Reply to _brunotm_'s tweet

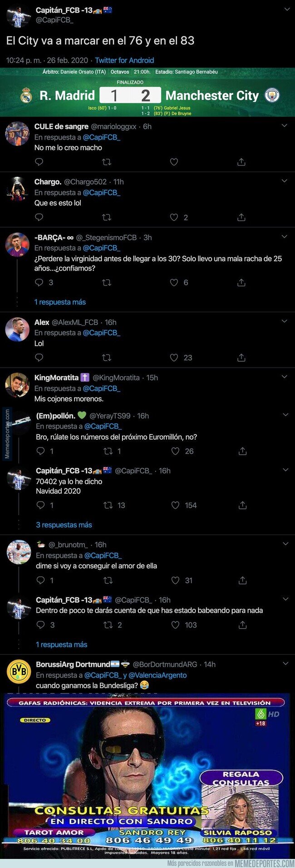tap(40, 580)
